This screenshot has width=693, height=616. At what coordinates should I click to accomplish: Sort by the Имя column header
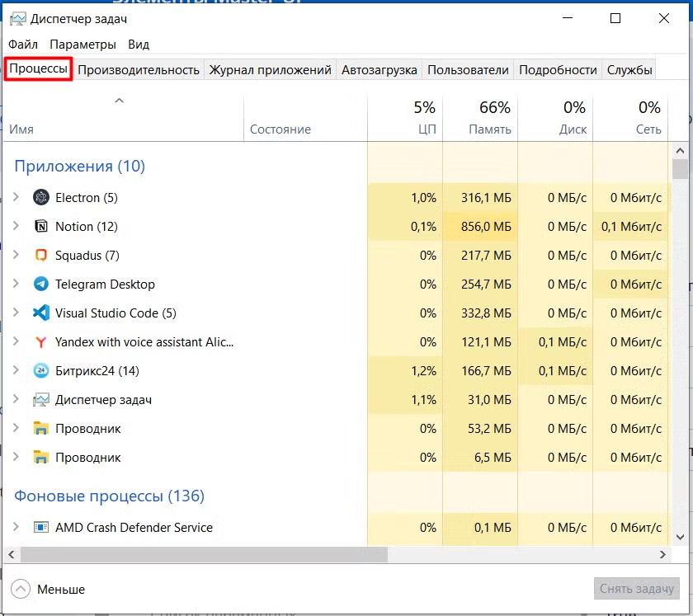click(x=123, y=118)
